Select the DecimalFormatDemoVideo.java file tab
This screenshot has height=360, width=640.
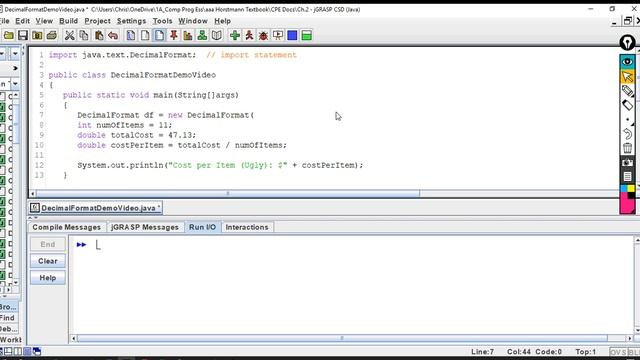[96, 208]
